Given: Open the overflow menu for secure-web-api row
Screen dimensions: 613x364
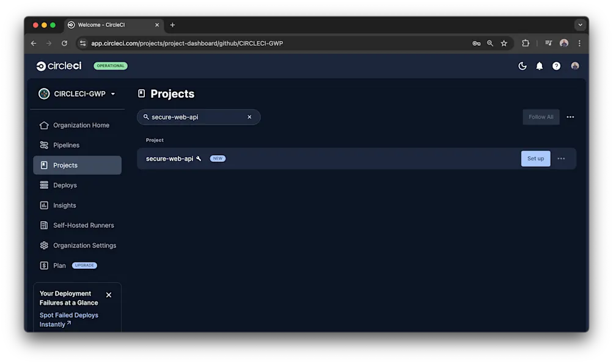Looking at the screenshot, I should 561,158.
